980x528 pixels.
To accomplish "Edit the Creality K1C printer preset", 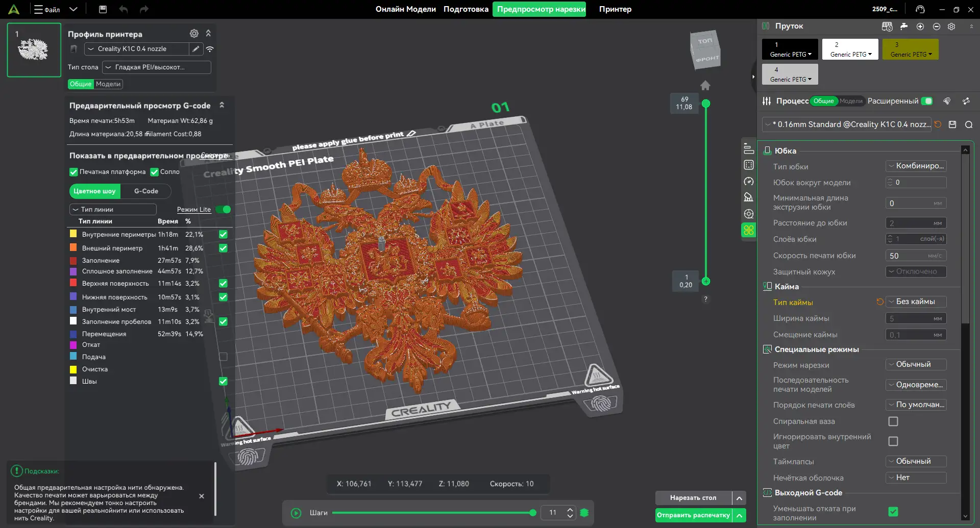I will pos(195,49).
